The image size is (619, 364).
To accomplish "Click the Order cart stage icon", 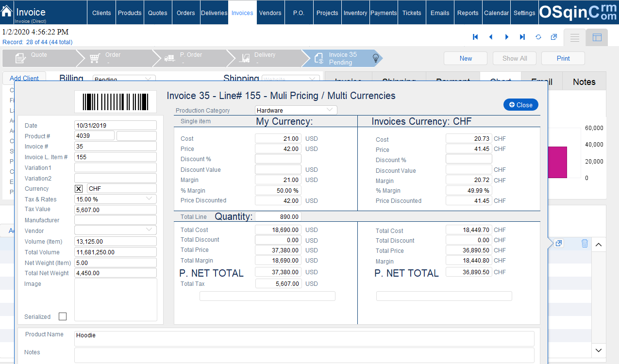I will click(95, 58).
